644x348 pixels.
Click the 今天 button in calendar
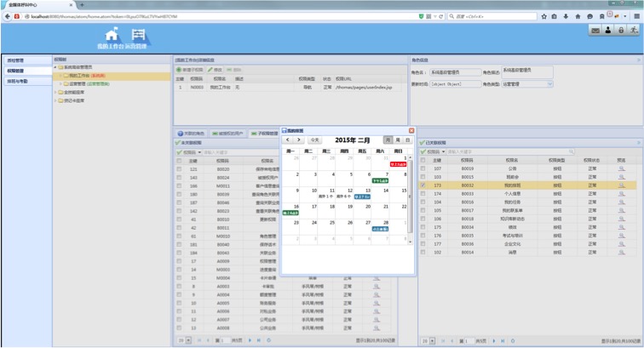314,140
